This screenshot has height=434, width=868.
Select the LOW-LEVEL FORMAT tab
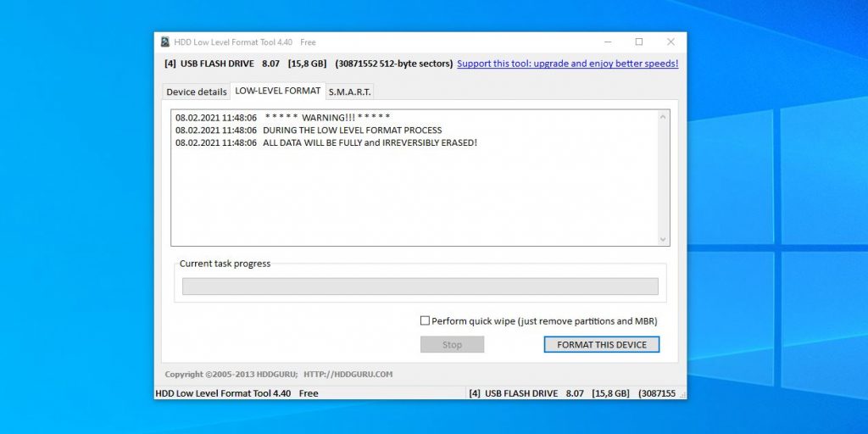coord(278,91)
